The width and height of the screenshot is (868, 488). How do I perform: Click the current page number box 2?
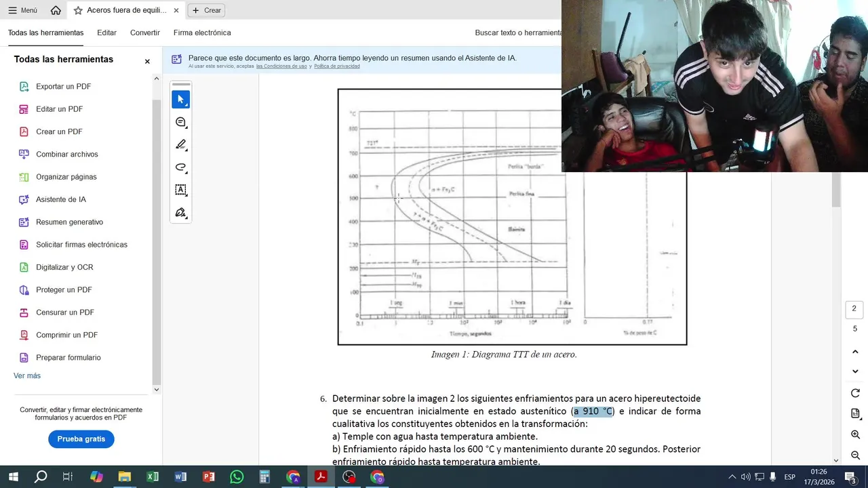coord(854,309)
